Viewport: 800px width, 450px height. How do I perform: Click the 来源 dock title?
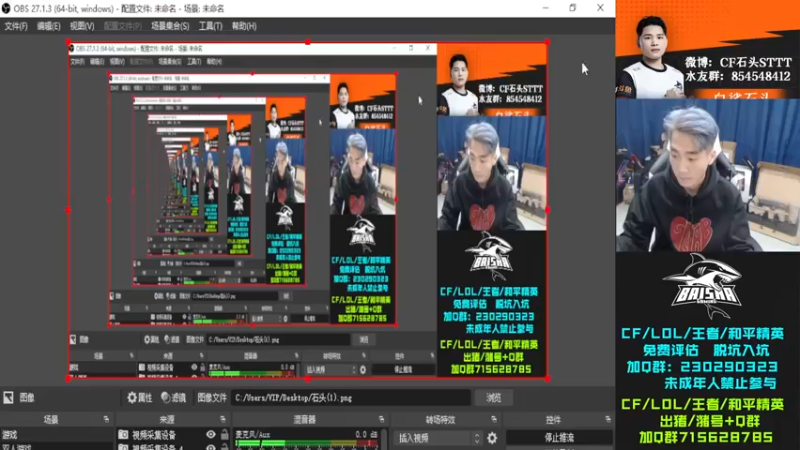tap(167, 419)
